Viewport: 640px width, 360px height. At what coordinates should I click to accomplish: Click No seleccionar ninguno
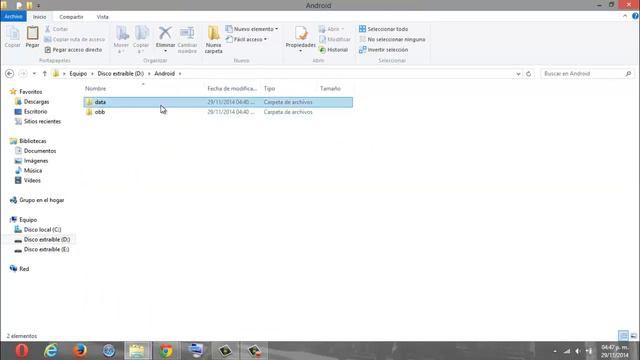click(392, 39)
